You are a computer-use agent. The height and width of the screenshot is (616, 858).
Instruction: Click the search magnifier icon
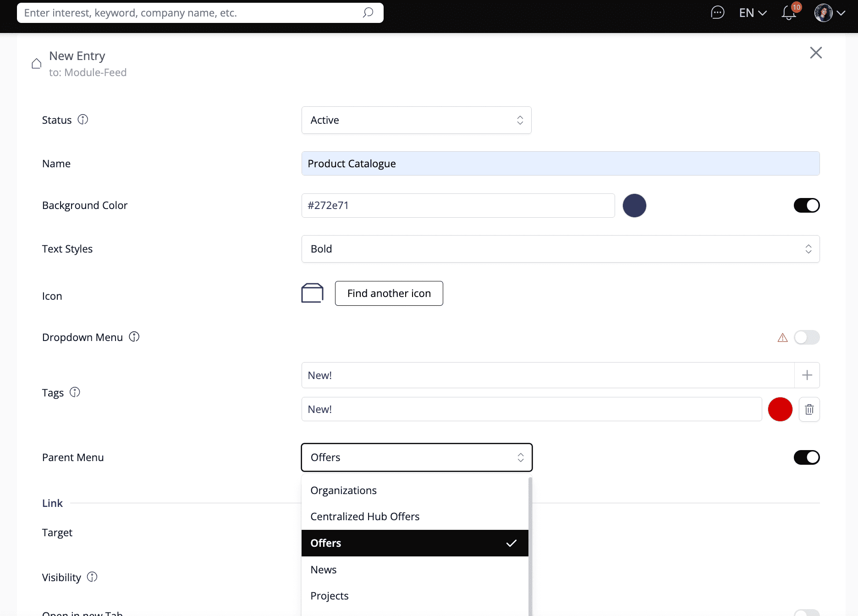(368, 13)
